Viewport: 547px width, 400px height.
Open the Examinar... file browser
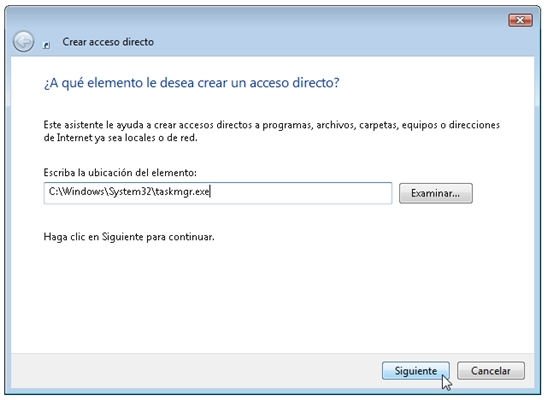[x=436, y=193]
